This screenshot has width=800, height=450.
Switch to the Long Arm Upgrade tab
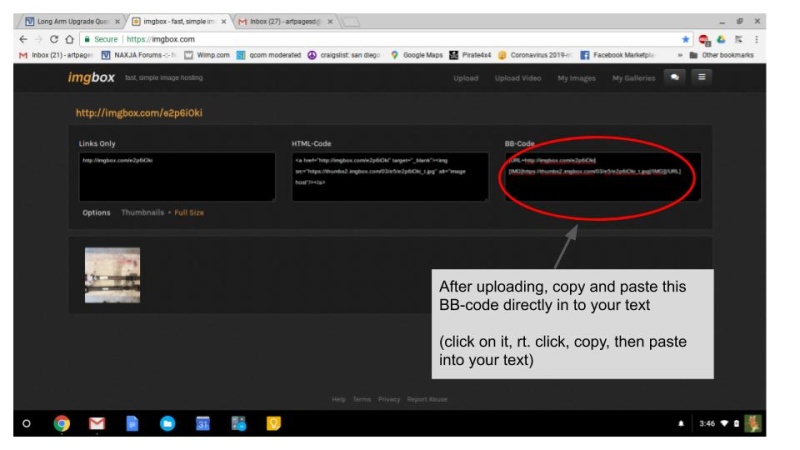(70, 21)
